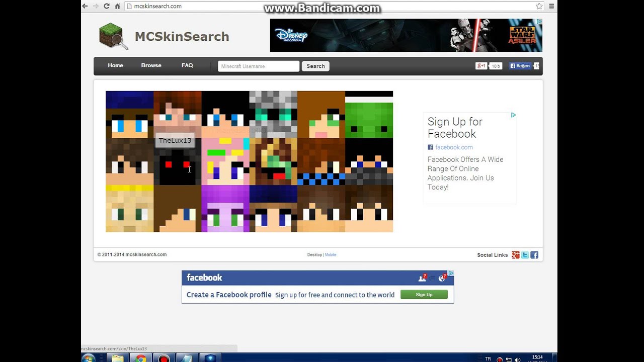The height and width of the screenshot is (362, 644).
Task: Click the browser address bar
Action: pyautogui.click(x=330, y=6)
